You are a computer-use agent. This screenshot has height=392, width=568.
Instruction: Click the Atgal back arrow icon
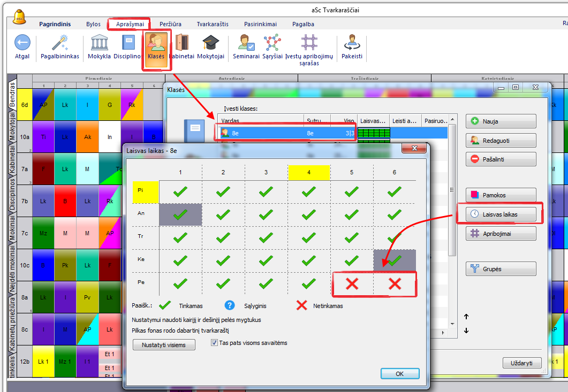[22, 43]
